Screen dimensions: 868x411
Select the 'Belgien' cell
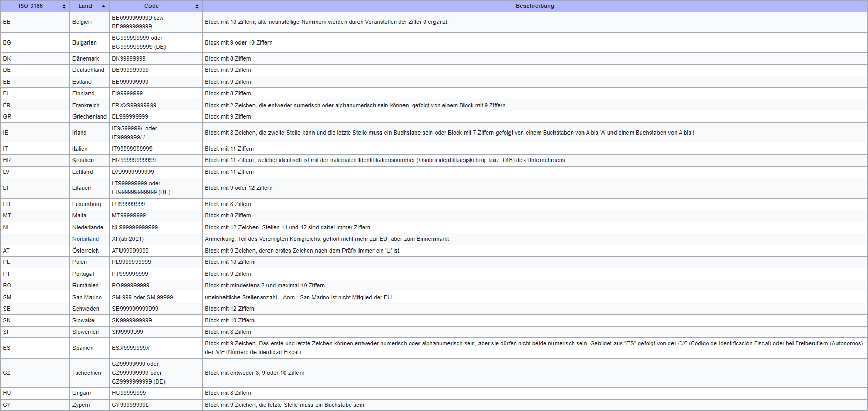point(89,22)
